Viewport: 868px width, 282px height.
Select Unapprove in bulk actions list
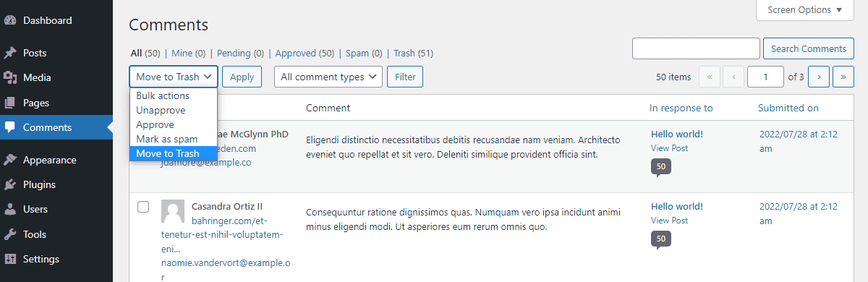161,110
